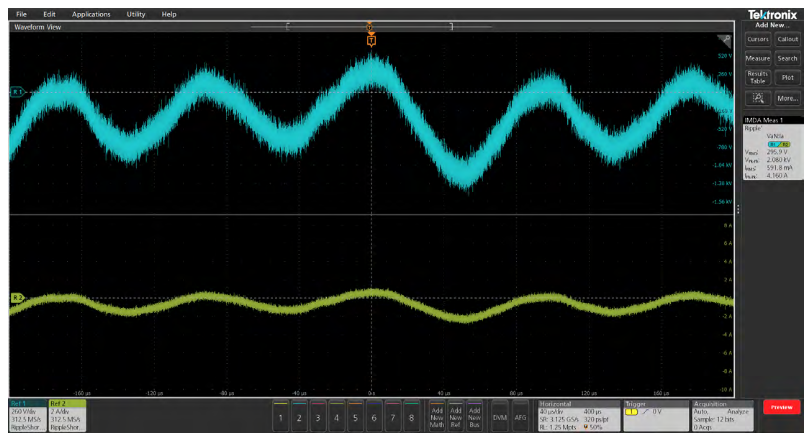Click the Results Table button
The height and width of the screenshot is (439, 810).
click(757, 77)
